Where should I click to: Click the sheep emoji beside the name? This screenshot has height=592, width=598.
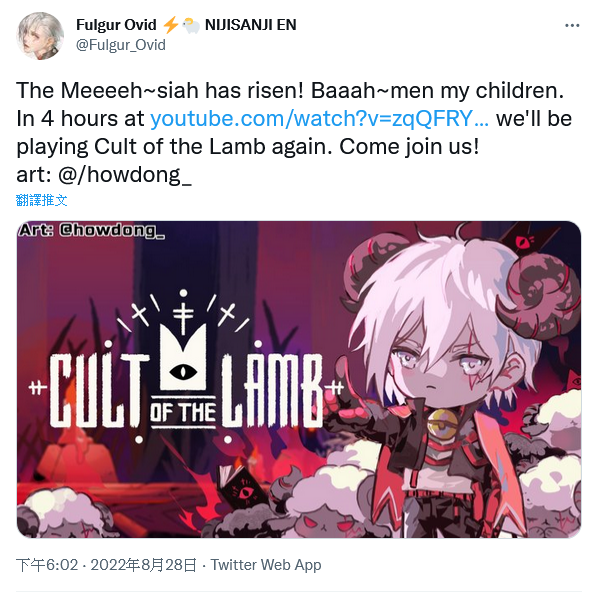pyautogui.click(x=191, y=26)
